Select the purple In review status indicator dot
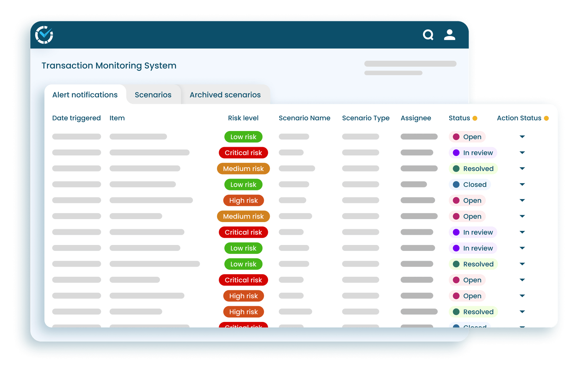This screenshot has height=376, width=588. (456, 152)
